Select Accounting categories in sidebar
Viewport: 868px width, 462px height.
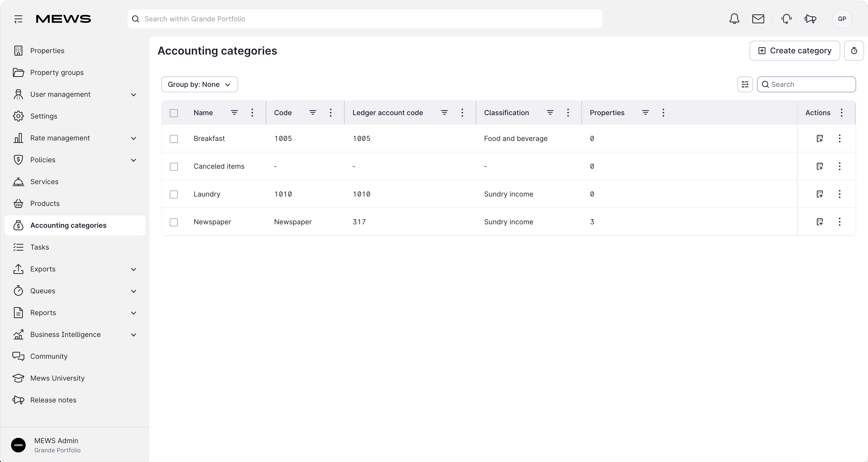coord(75,225)
